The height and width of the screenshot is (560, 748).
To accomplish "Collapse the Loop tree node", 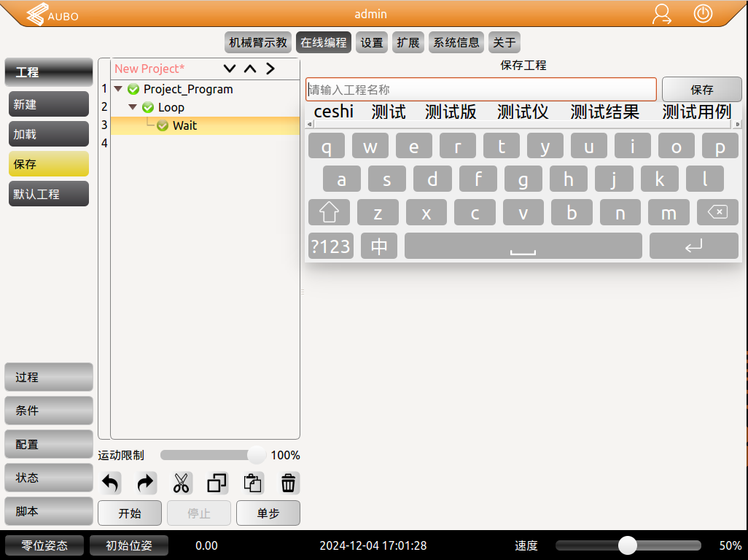I will (x=132, y=106).
